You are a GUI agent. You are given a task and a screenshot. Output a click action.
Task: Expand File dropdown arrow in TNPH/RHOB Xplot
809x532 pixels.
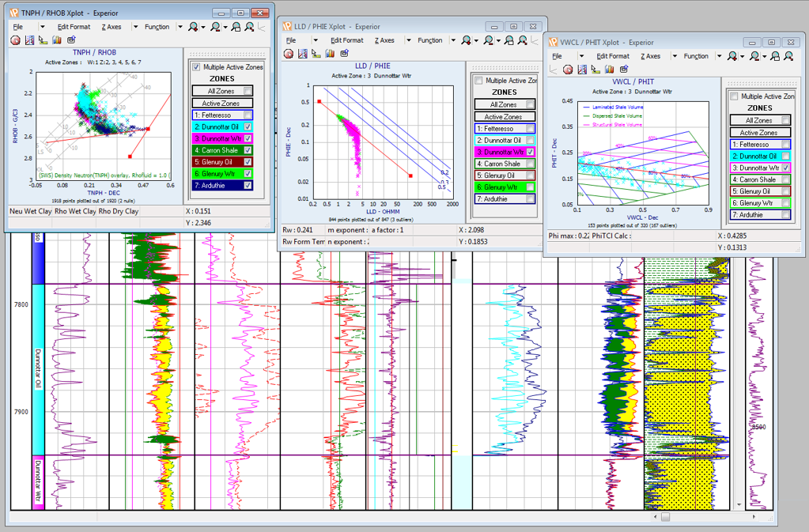pos(42,27)
